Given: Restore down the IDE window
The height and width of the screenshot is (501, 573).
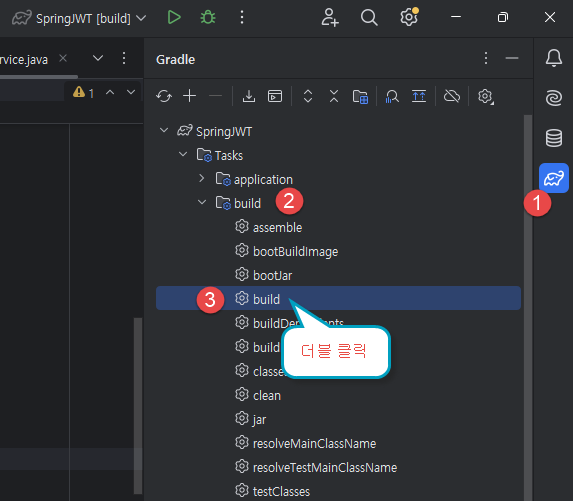Looking at the screenshot, I should 503,17.
